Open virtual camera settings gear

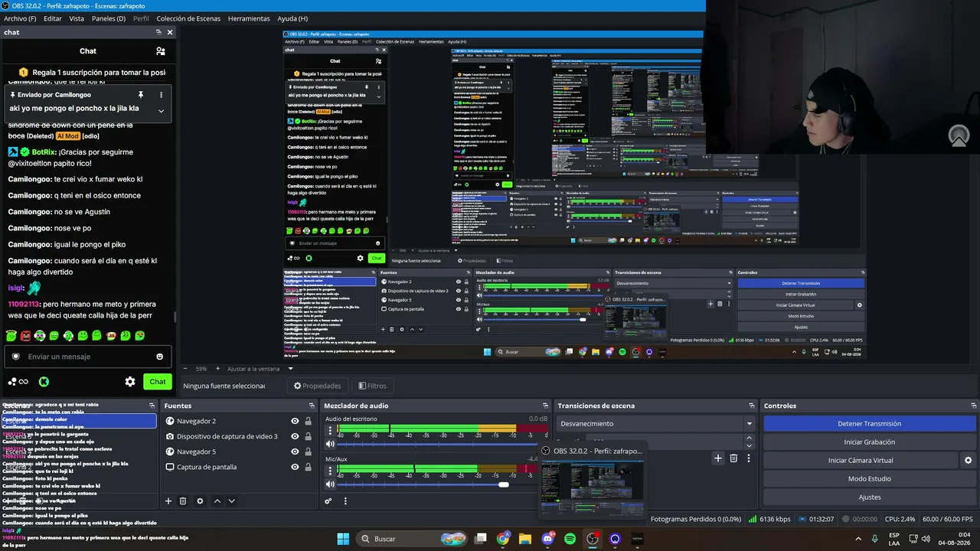[x=968, y=460]
